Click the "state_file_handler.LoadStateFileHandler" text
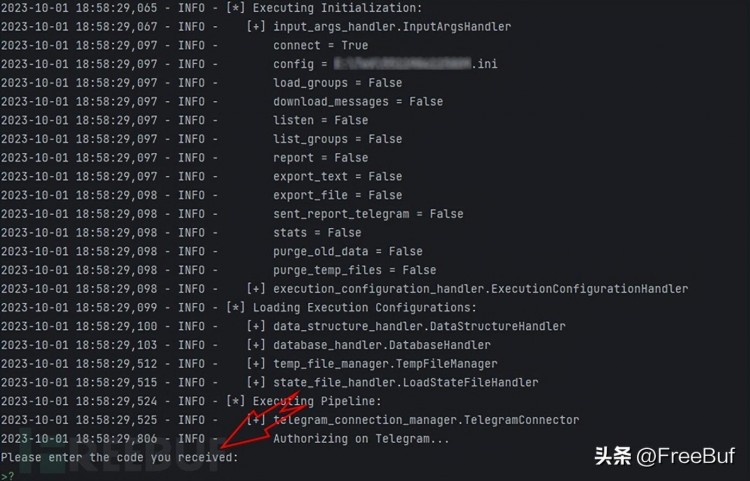The height and width of the screenshot is (481, 750). click(405, 382)
